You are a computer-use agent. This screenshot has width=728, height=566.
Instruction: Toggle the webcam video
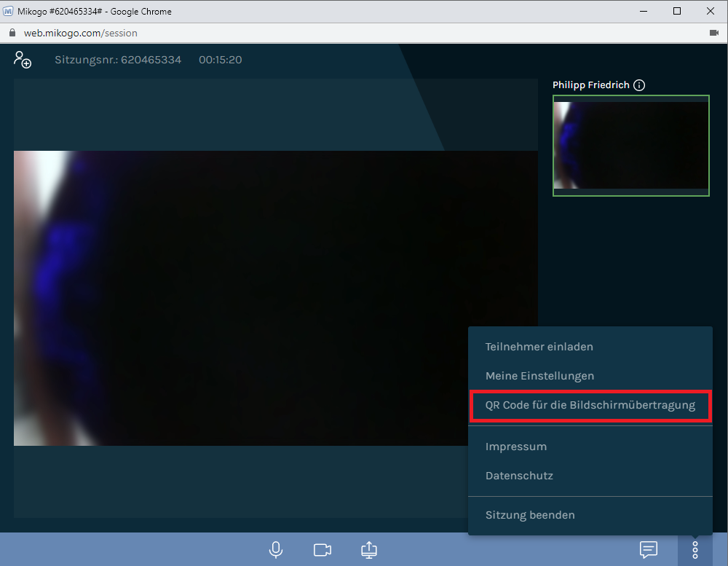pos(323,550)
